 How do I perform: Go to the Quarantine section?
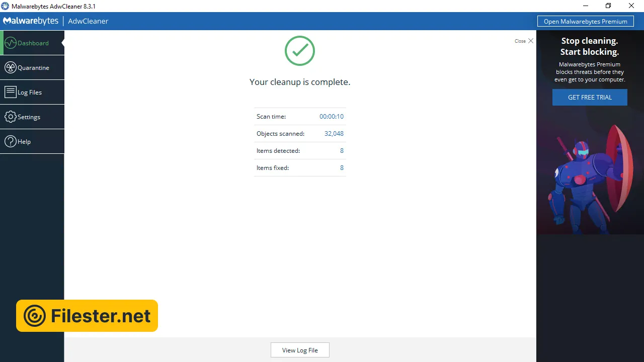click(33, 68)
